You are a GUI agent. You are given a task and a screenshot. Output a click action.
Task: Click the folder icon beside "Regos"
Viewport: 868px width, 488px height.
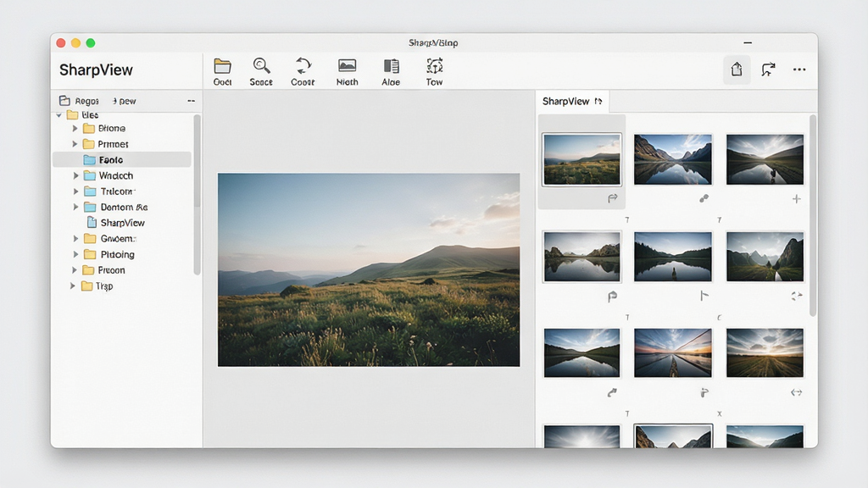[64, 101]
